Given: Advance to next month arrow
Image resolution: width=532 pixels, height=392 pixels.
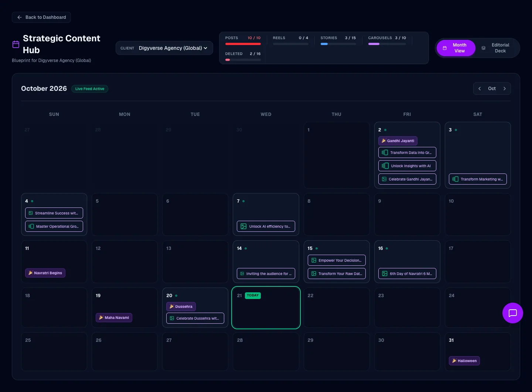Looking at the screenshot, I should (x=505, y=89).
